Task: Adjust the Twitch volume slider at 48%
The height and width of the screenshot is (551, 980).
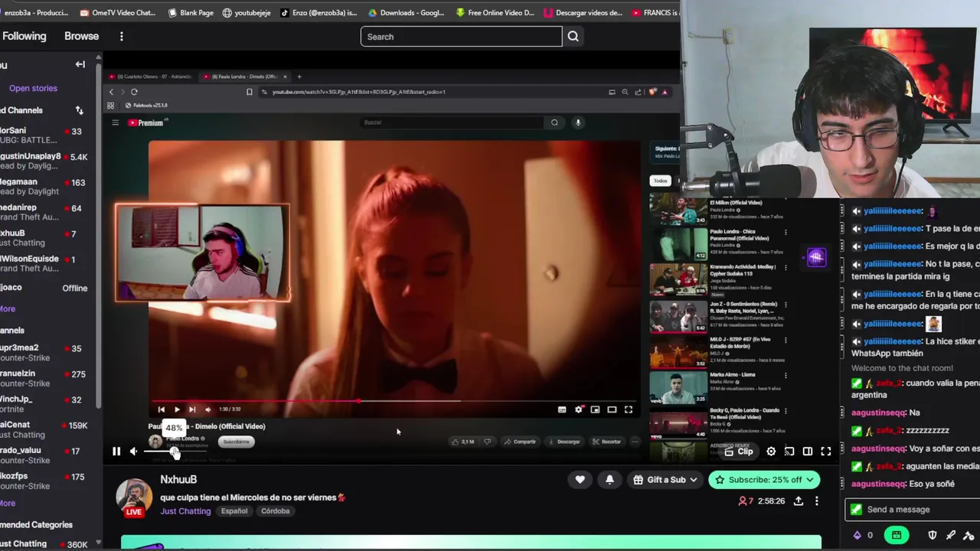Action: 175,452
